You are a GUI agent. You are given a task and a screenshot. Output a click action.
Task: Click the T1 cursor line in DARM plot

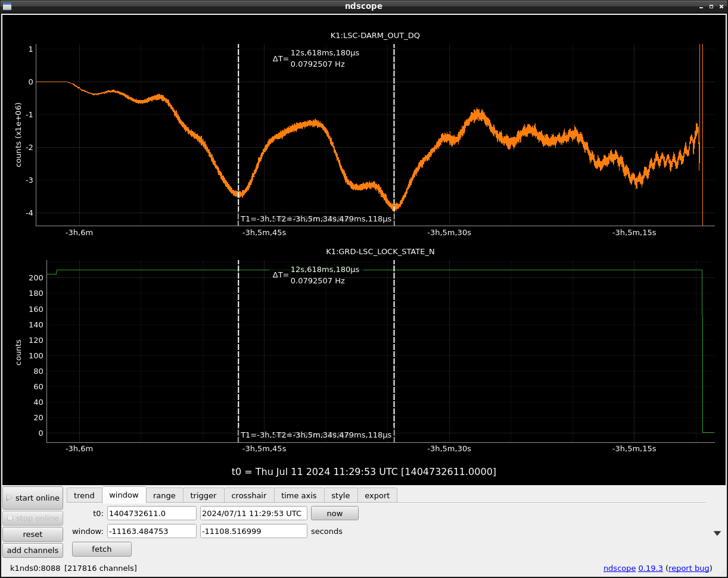tap(238, 131)
